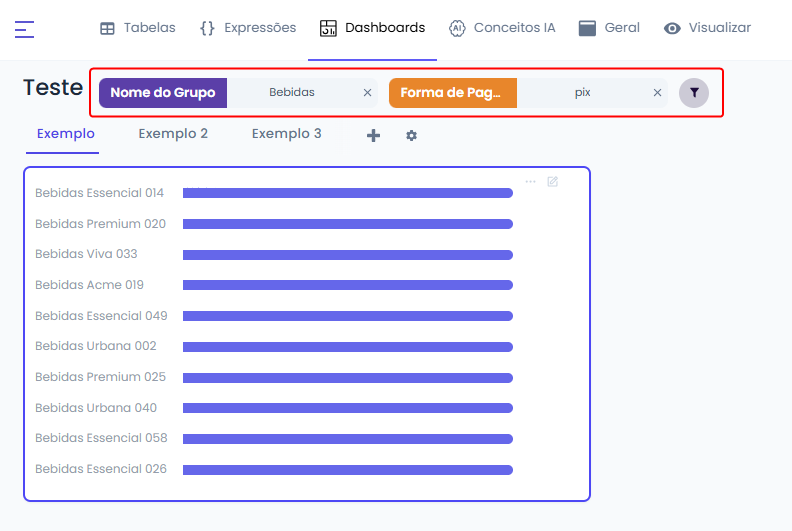Go to the Conceitos IA tab
The width and height of the screenshot is (792, 531).
click(x=502, y=28)
